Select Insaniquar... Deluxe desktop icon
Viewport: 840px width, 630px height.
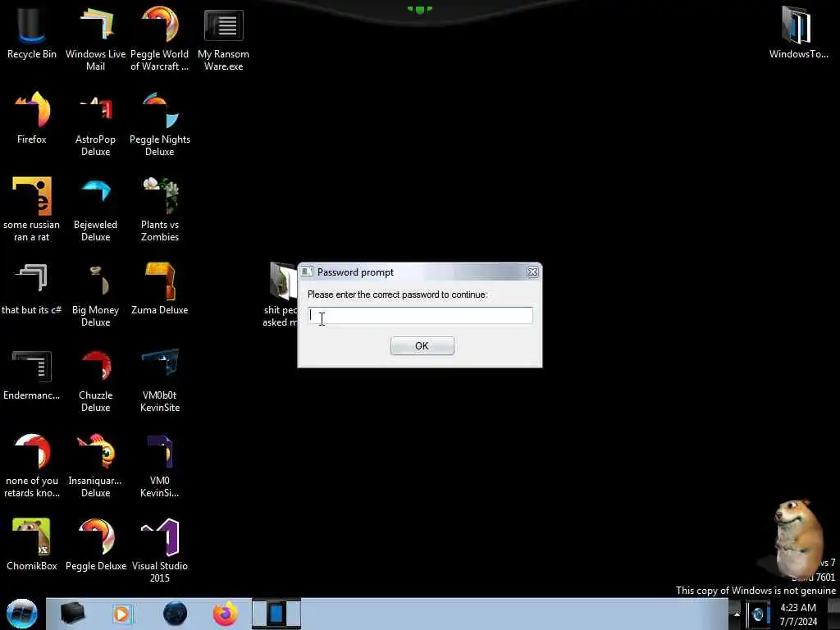point(95,466)
